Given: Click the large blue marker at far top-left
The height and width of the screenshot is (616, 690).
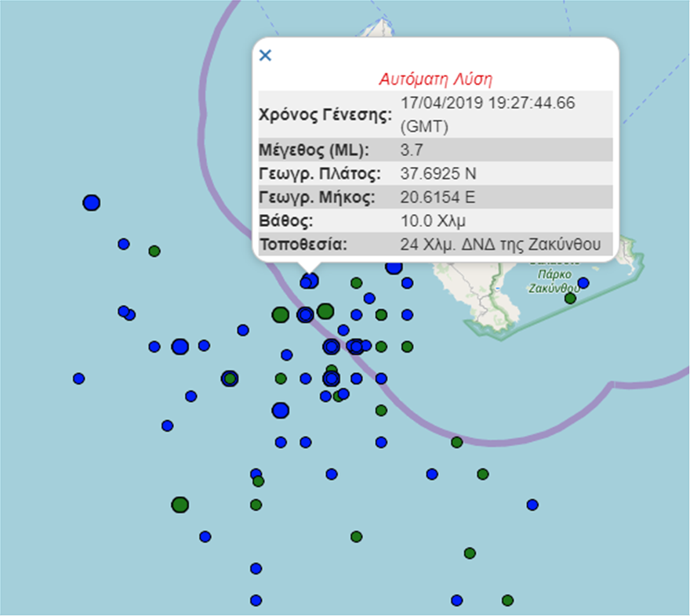Looking at the screenshot, I should (91, 203).
